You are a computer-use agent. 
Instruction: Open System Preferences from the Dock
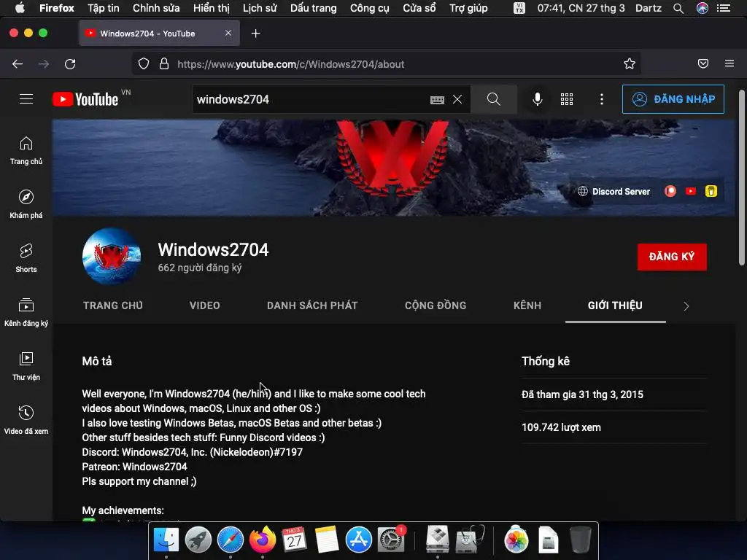coord(391,540)
